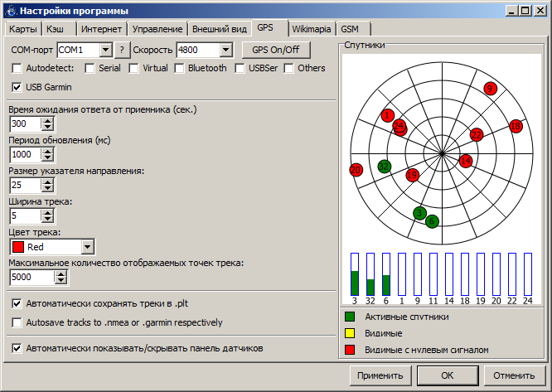The height and width of the screenshot is (392, 552).
Task: Select green satellite 6 marker
Action: (x=432, y=221)
